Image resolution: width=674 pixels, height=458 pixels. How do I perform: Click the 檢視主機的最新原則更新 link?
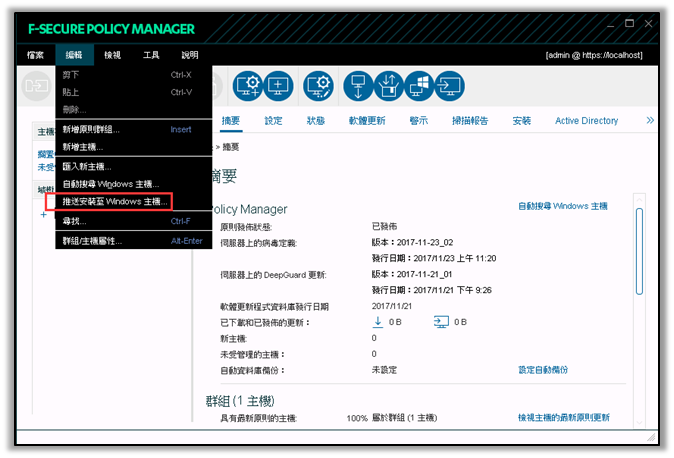point(564,417)
